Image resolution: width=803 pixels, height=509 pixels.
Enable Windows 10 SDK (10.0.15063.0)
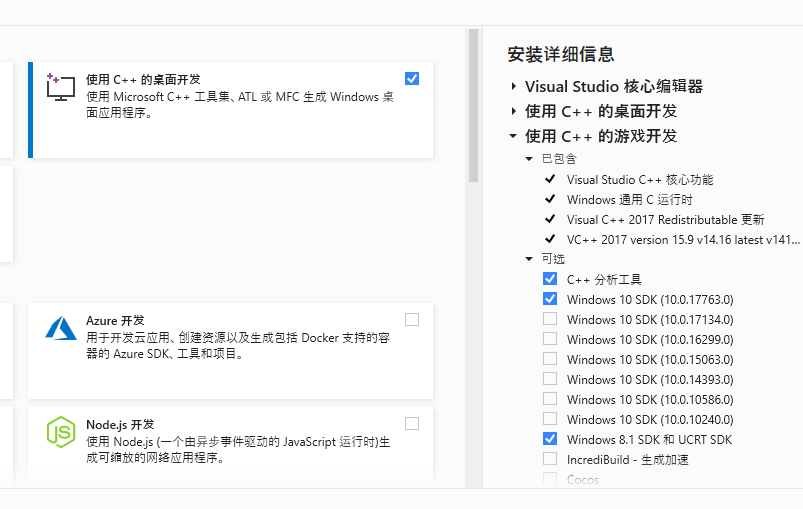(x=550, y=358)
